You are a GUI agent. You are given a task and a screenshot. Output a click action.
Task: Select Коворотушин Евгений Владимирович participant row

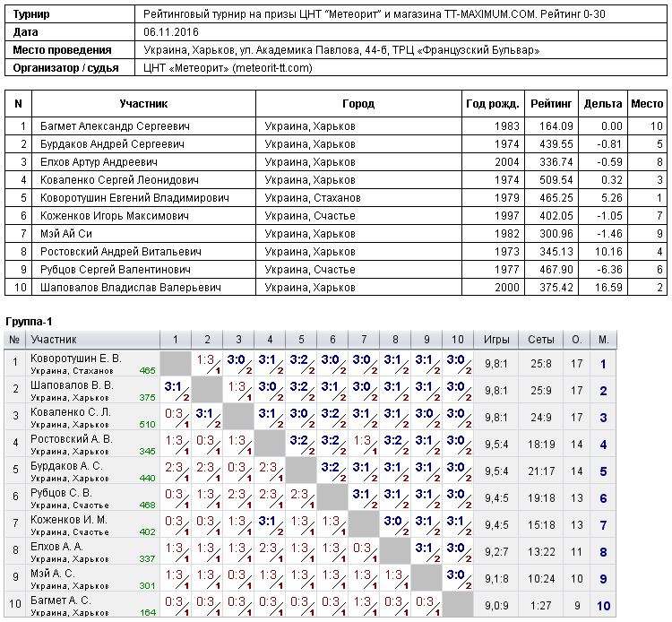click(x=336, y=197)
